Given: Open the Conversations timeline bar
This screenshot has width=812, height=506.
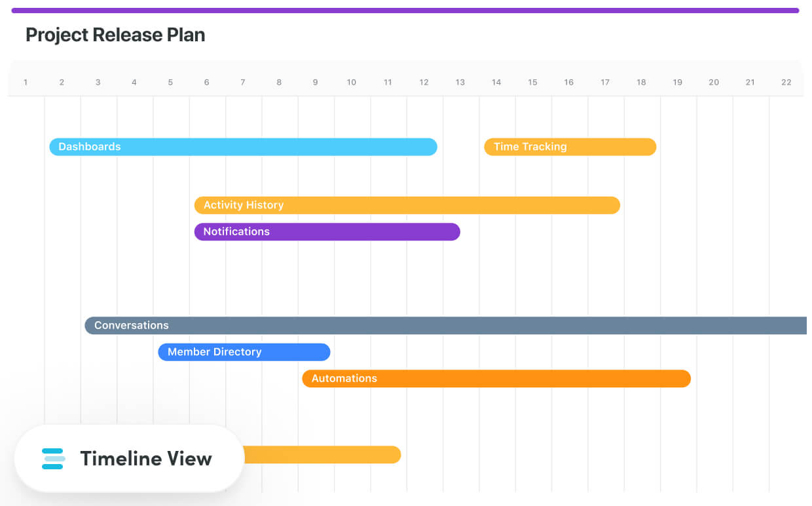Looking at the screenshot, I should pyautogui.click(x=445, y=326).
